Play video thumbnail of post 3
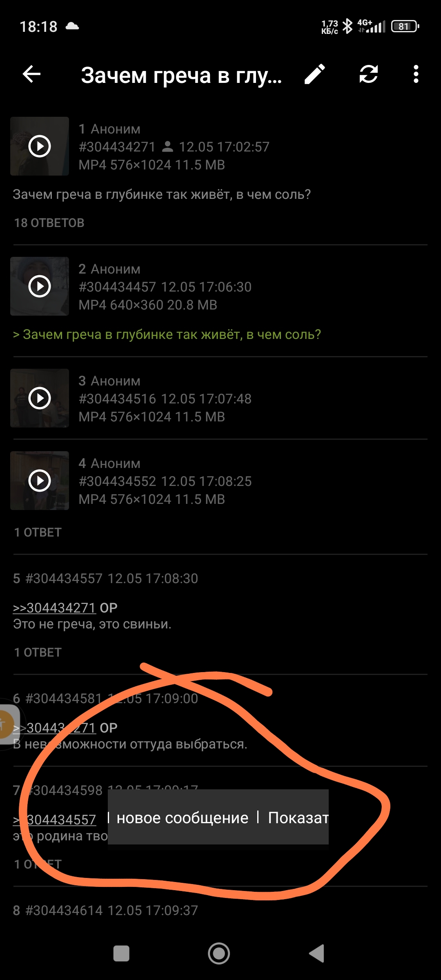Viewport: 441px width, 980px height. click(40, 398)
